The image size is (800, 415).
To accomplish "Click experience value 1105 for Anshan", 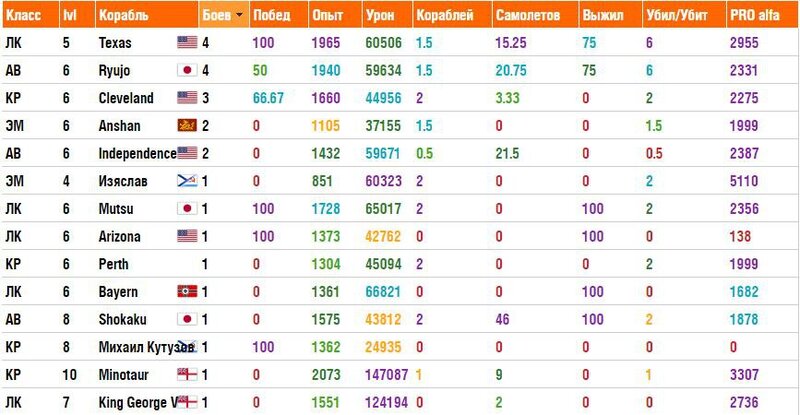I will click(x=326, y=125).
